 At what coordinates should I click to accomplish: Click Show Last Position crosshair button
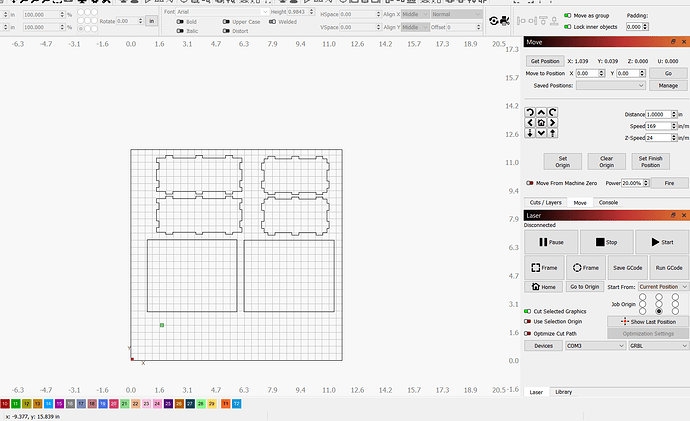tap(648, 322)
